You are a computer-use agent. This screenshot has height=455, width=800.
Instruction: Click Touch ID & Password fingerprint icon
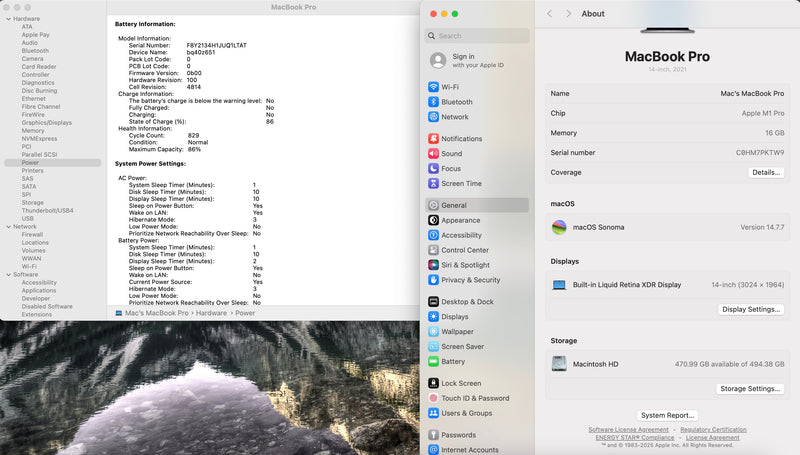point(433,398)
